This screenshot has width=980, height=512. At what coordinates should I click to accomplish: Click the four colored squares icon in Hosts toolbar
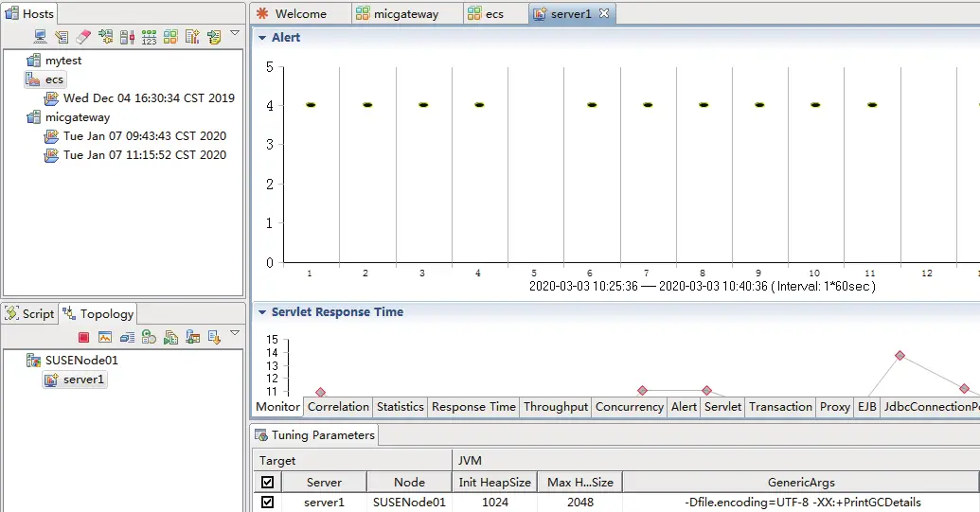click(170, 37)
